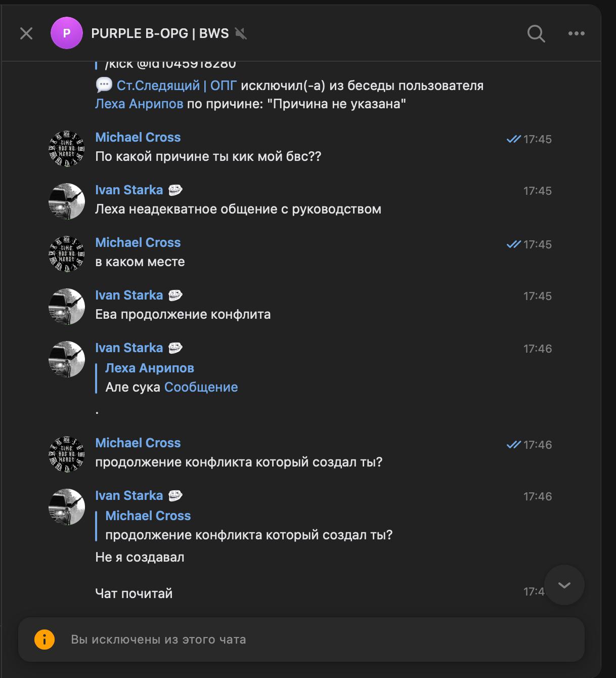Click the Michael Cross name in quoted reply
616x678 pixels.
click(148, 516)
